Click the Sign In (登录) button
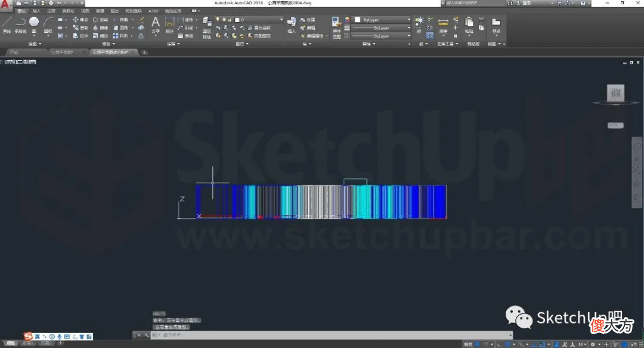Screen dimensions: 644x348 [525, 3]
